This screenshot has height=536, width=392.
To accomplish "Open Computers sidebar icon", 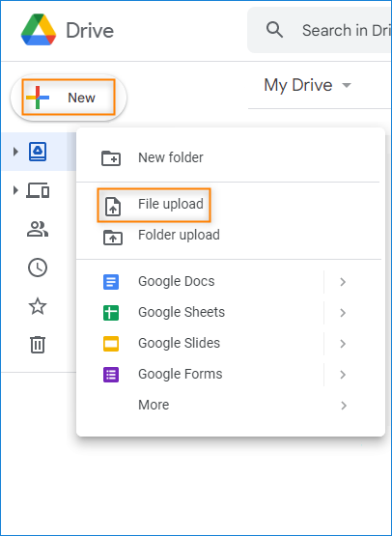I will [38, 190].
